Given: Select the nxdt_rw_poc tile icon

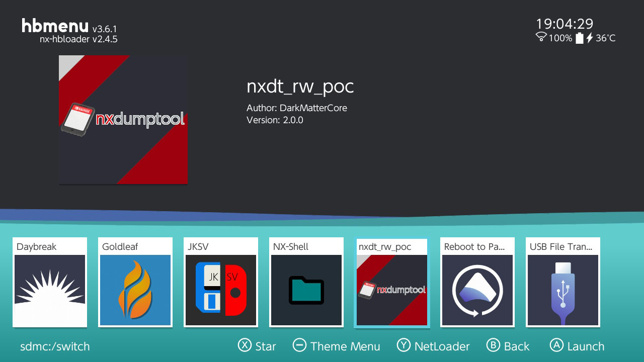Looking at the screenshot, I should [392, 290].
